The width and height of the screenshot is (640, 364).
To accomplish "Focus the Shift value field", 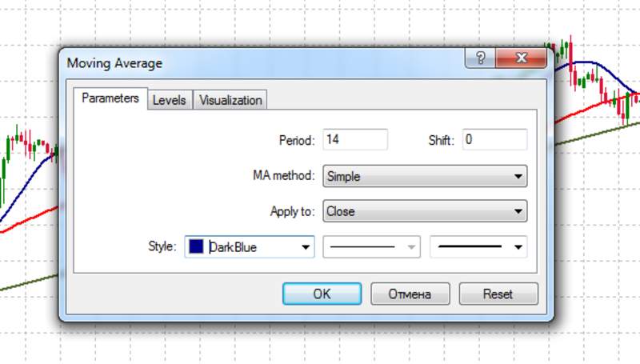I will coord(494,139).
